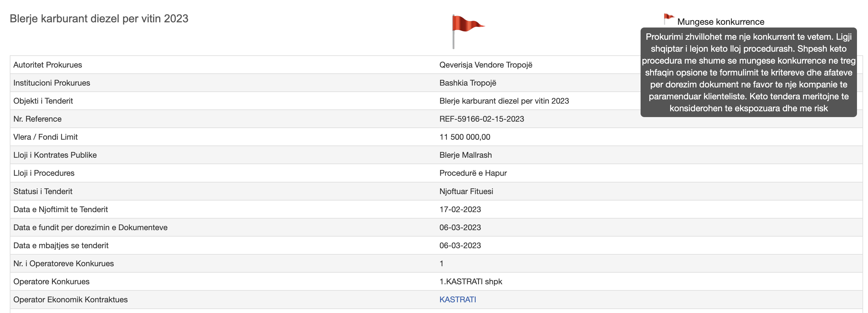Click the Bashkia Tropojë institution value
Screen dimensions: 868x313
pyautogui.click(x=467, y=83)
